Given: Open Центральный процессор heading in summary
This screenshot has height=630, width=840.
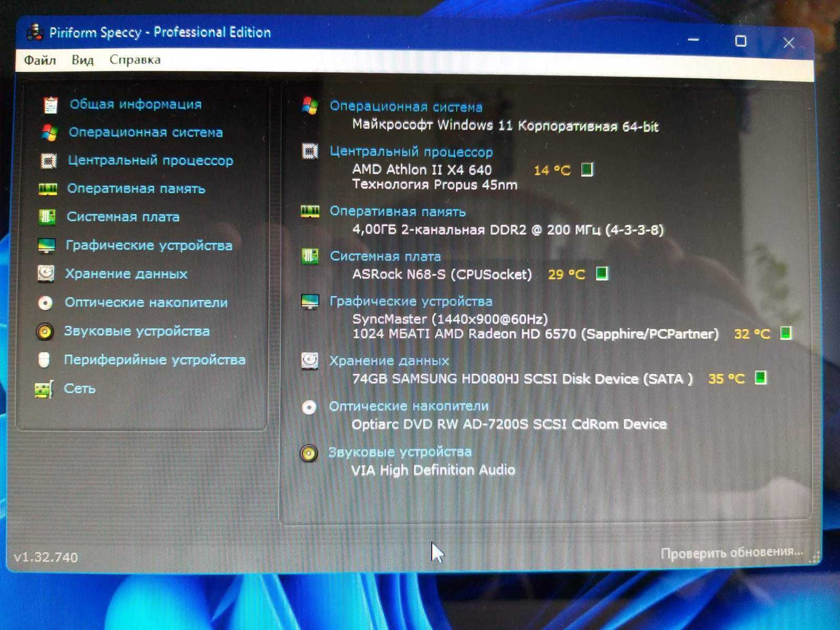Looking at the screenshot, I should (411, 152).
